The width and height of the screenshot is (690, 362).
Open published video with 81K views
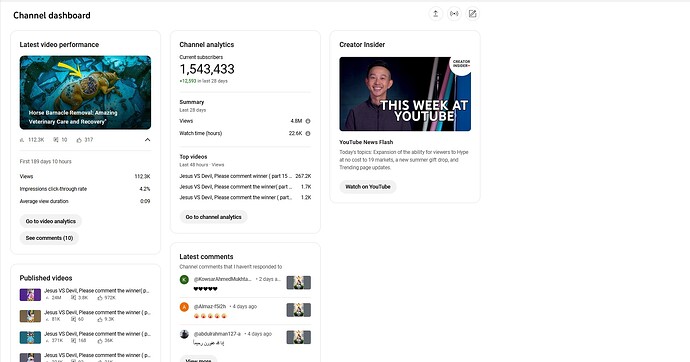point(97,312)
